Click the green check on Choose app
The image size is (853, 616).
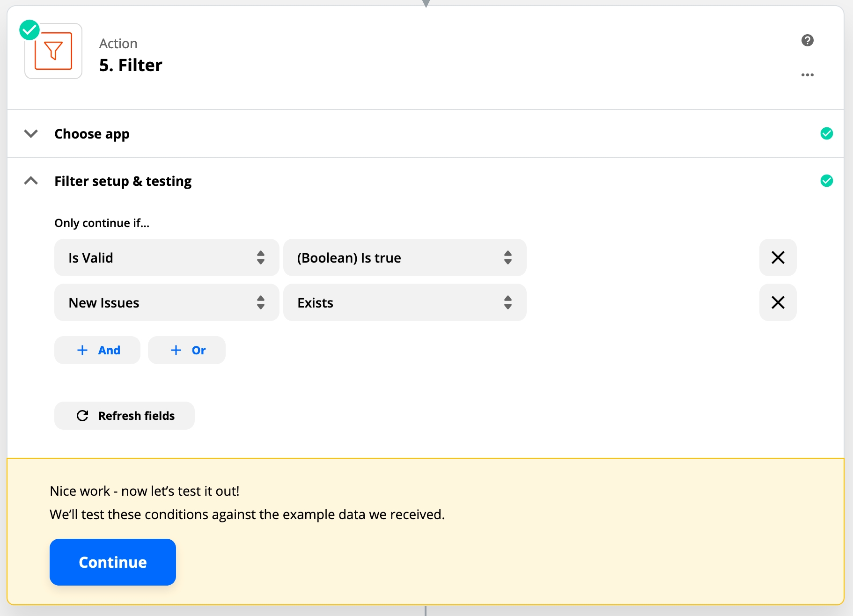tap(826, 134)
